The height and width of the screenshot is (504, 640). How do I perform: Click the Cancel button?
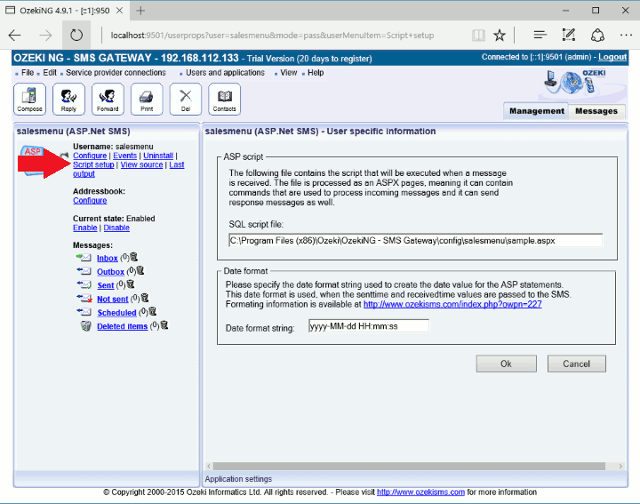point(576,364)
